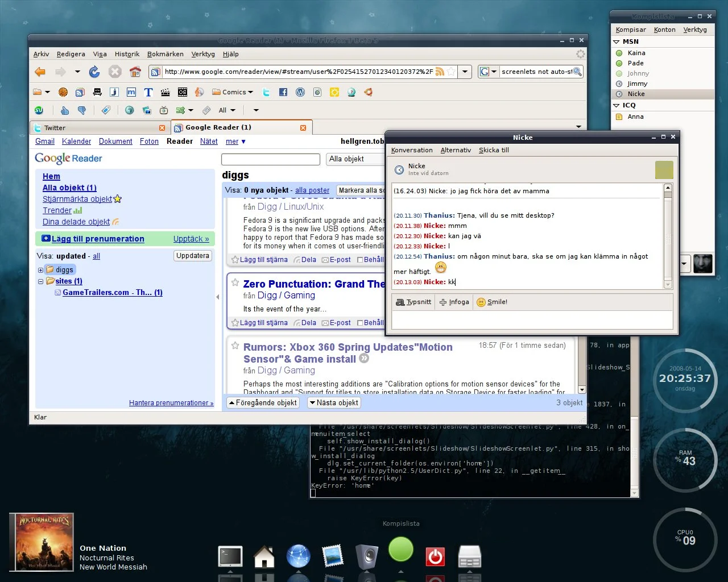Viewport: 728px width, 582px height.
Task: Check Behåll box under Fedora 9 article
Action: [359, 260]
